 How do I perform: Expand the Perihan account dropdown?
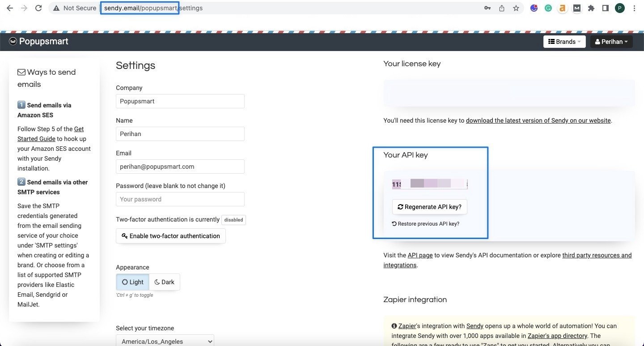611,41
